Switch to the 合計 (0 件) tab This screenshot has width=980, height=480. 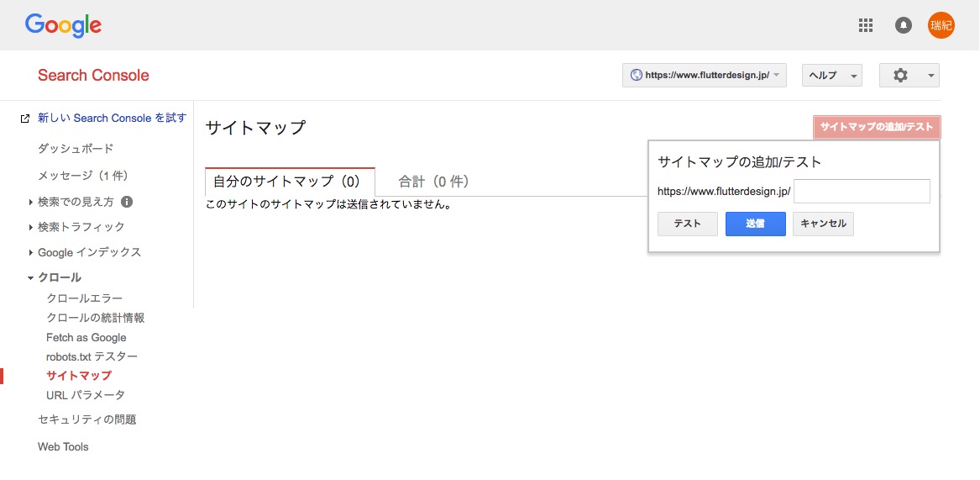434,182
